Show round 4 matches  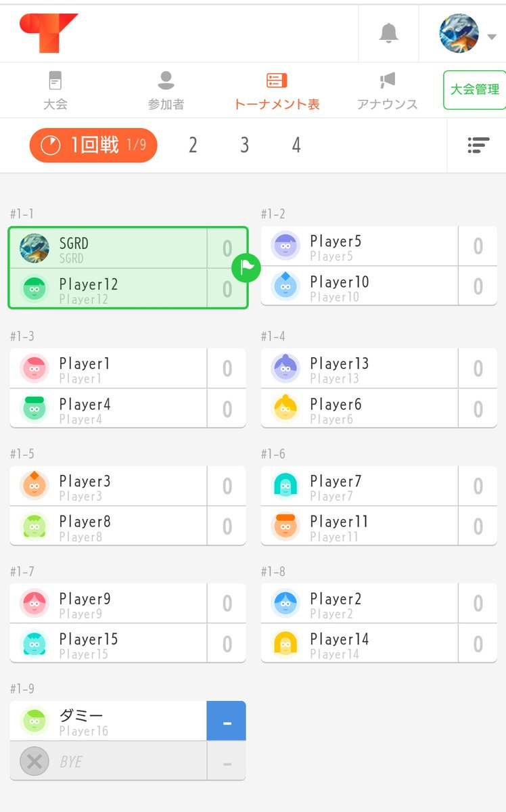click(x=296, y=145)
